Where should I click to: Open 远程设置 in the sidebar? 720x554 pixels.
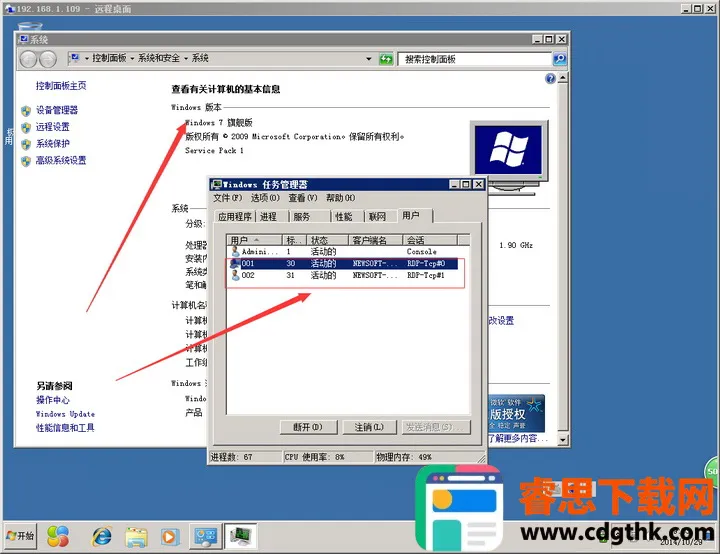click(52, 127)
